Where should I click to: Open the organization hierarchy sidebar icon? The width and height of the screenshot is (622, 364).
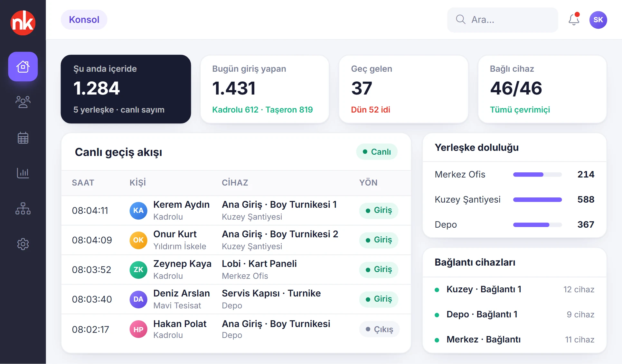pyautogui.click(x=23, y=208)
